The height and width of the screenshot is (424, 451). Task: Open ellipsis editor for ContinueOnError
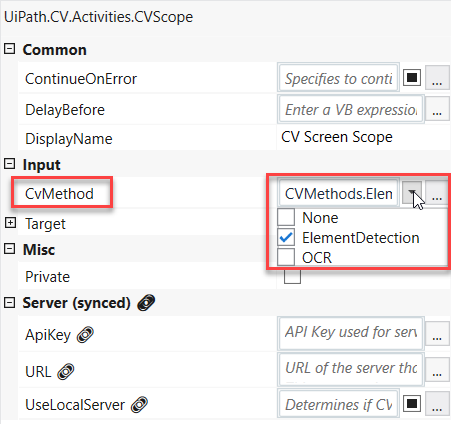coord(437,78)
